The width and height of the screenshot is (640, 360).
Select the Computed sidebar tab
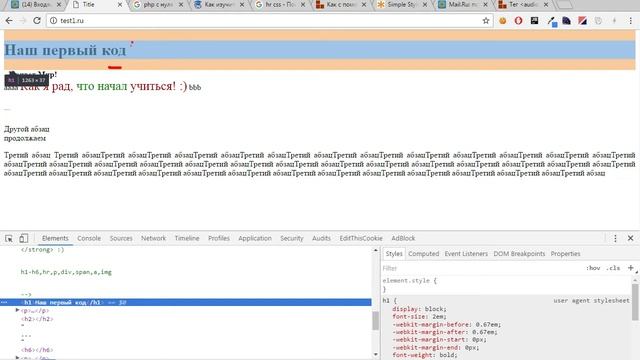(424, 253)
